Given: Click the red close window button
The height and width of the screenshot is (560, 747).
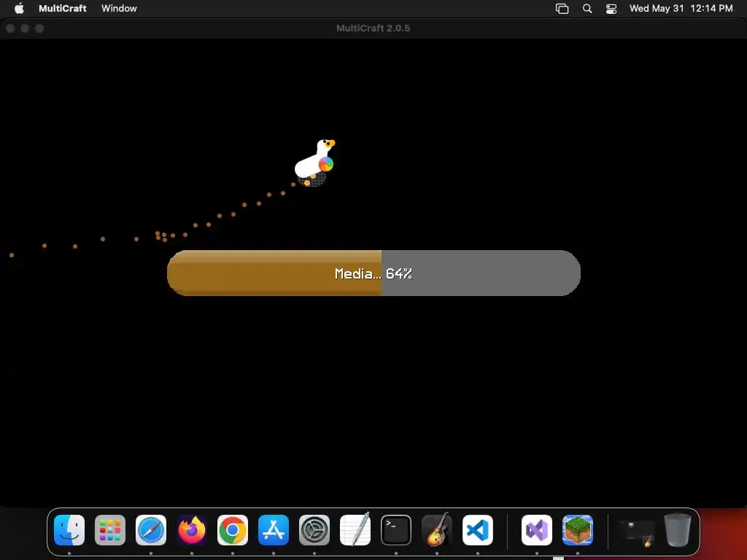Looking at the screenshot, I should (x=10, y=28).
